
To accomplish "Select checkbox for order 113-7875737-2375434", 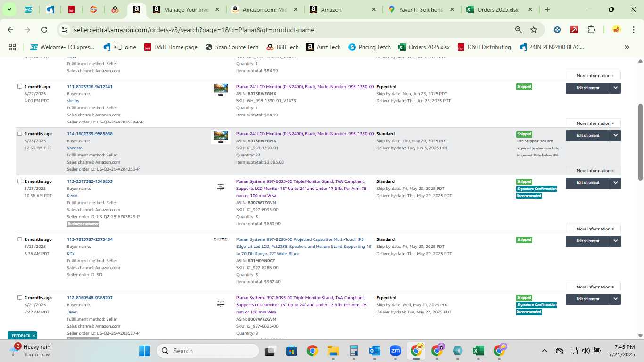I will click(x=20, y=239).
